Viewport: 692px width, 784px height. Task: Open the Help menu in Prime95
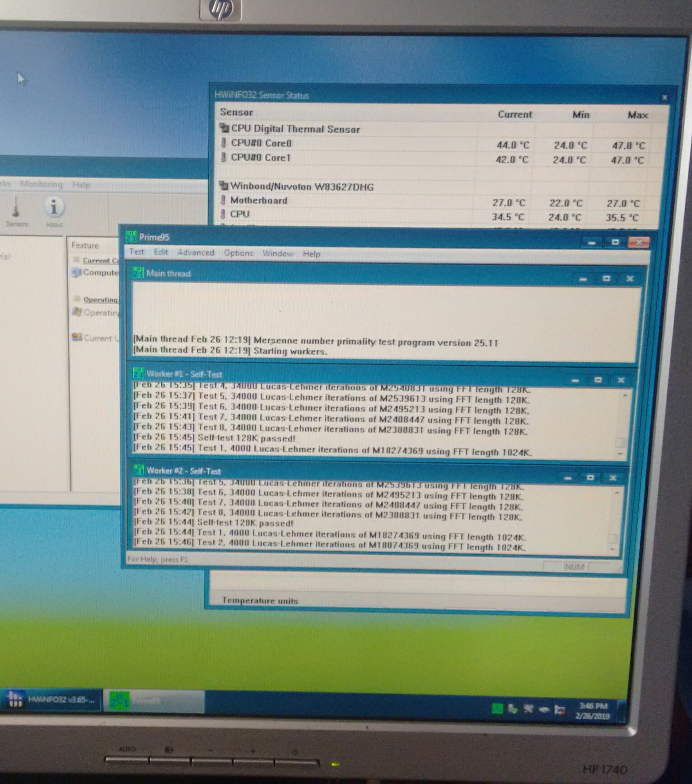coord(311,254)
